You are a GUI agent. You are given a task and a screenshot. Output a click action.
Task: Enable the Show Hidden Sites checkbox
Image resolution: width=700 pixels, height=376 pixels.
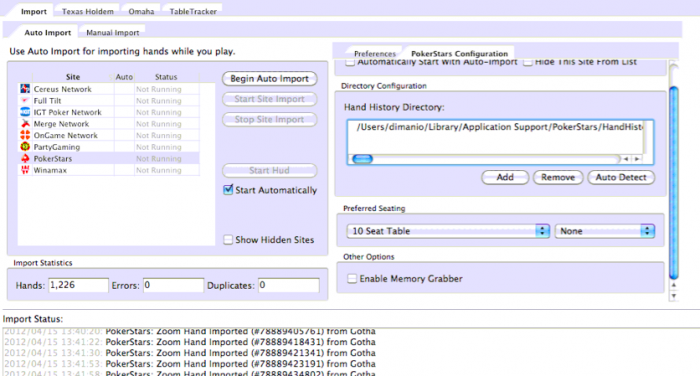coord(228,240)
